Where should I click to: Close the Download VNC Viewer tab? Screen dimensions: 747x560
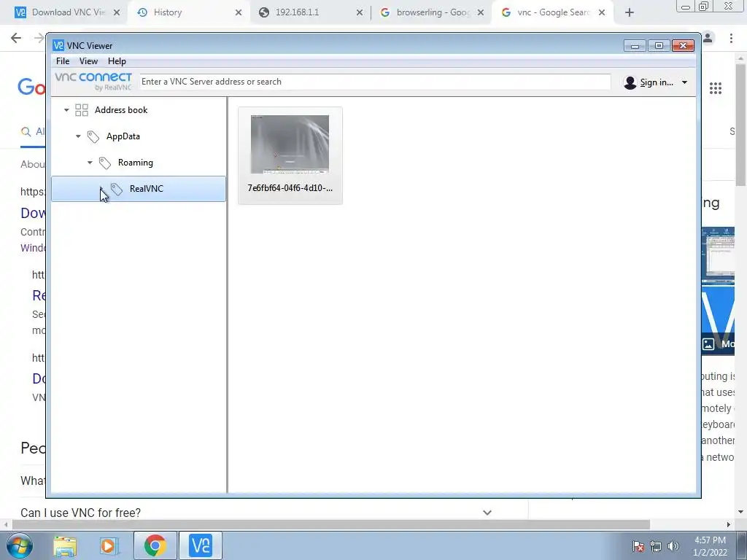click(117, 13)
